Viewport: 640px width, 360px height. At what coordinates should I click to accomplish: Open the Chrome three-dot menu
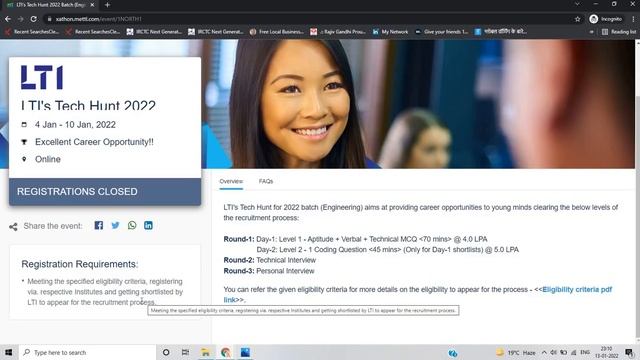coord(633,19)
